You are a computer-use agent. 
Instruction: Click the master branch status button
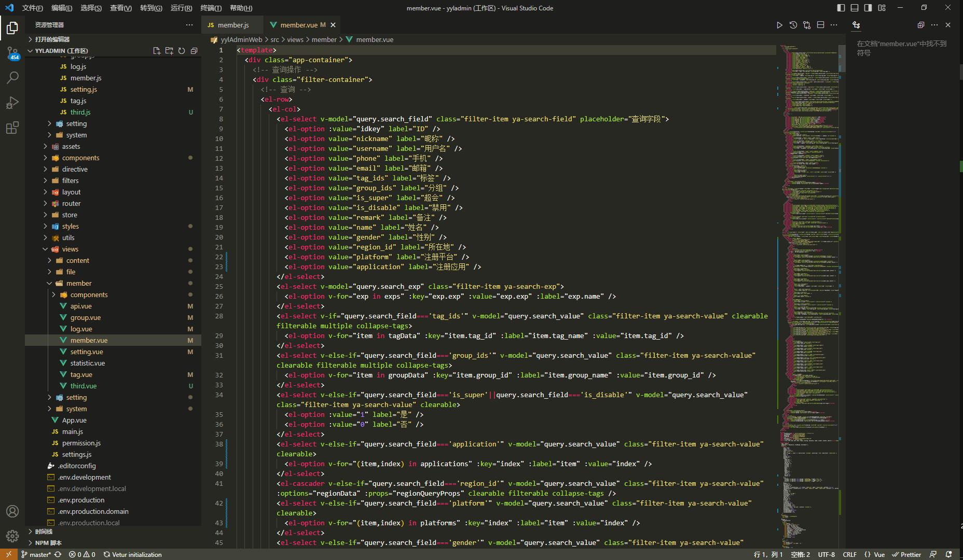pyautogui.click(x=36, y=554)
